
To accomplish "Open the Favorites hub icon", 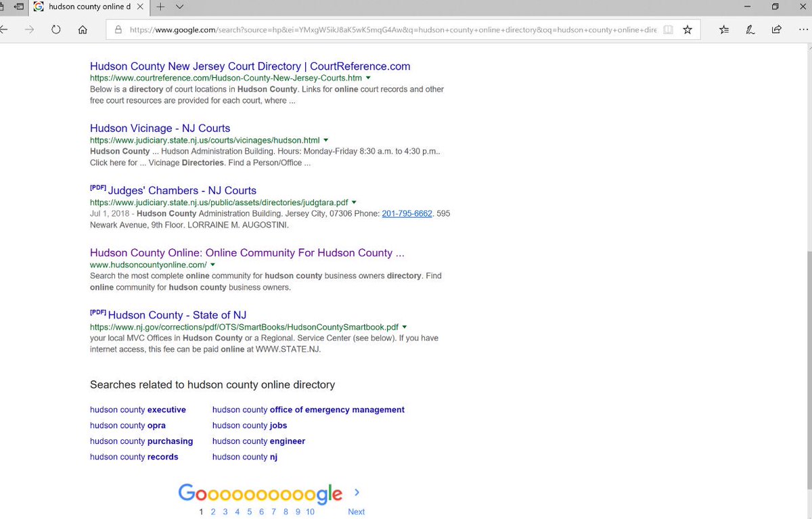I will tap(725, 30).
